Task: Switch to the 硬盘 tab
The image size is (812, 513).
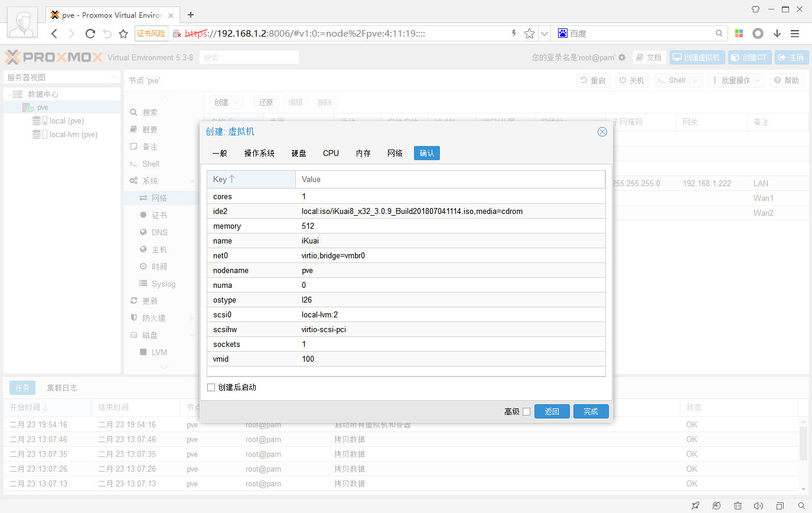Action: [299, 153]
